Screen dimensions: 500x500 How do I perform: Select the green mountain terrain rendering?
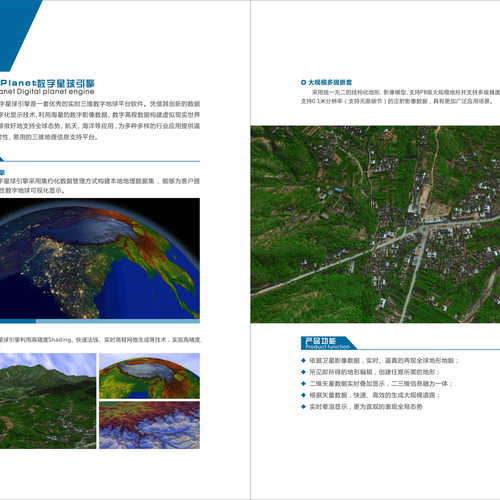tap(48, 401)
